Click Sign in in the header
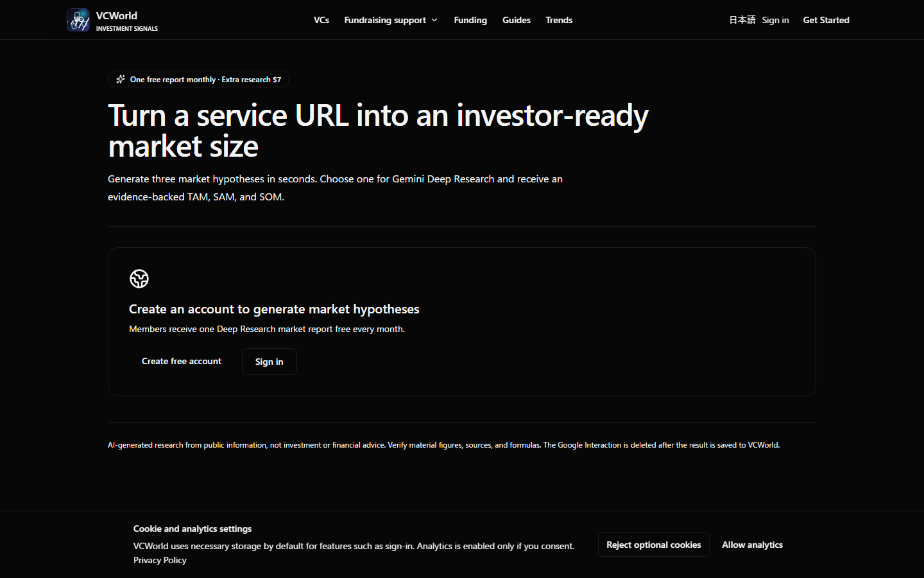Viewport: 924px width, 578px height. pyautogui.click(x=775, y=20)
